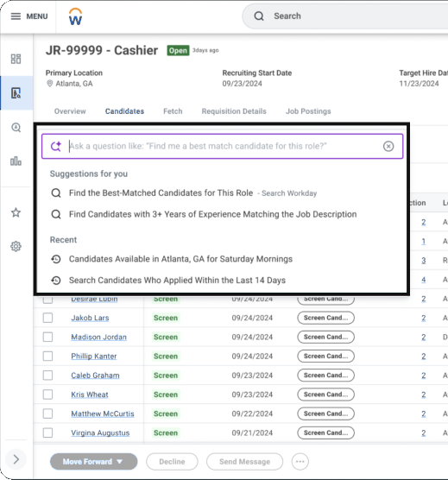Screen dimensions: 448x480
Task: Click Screen Cand... button for Virgina Augustus
Action: point(326,433)
